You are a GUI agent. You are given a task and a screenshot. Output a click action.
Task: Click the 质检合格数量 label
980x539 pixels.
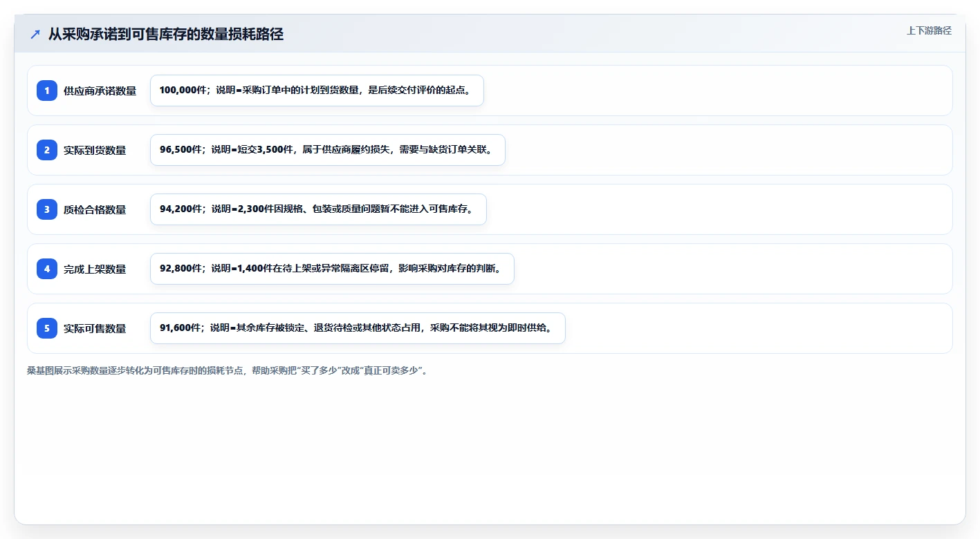click(95, 209)
